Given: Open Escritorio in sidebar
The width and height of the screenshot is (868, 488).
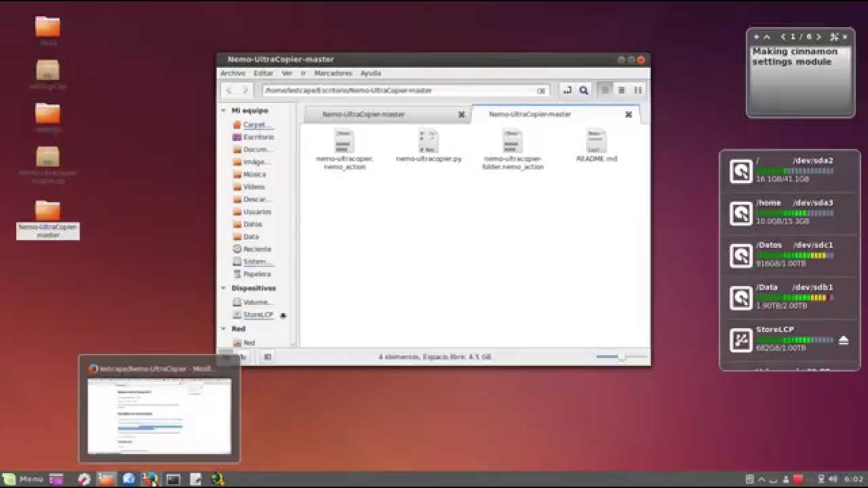Looking at the screenshot, I should tap(254, 137).
